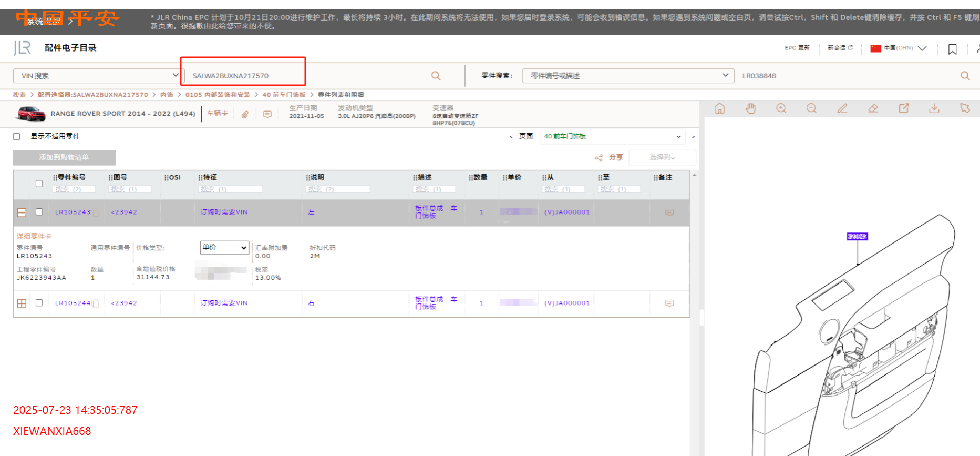Click description column filter field
Image resolution: width=980 pixels, height=456 pixels.
[435, 189]
